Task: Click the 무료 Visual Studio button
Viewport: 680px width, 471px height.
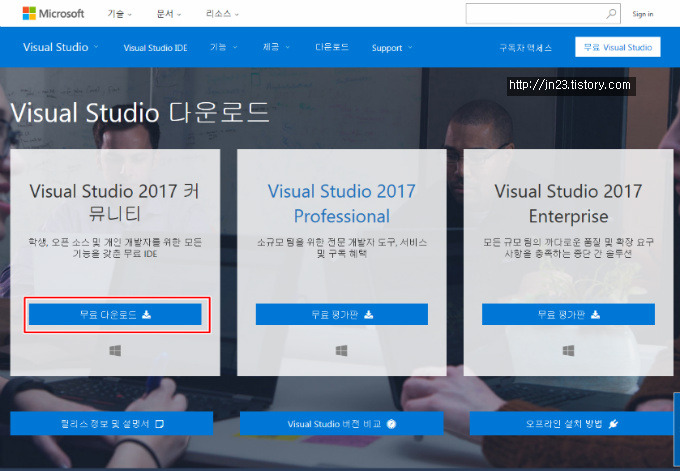Action: 618,47
